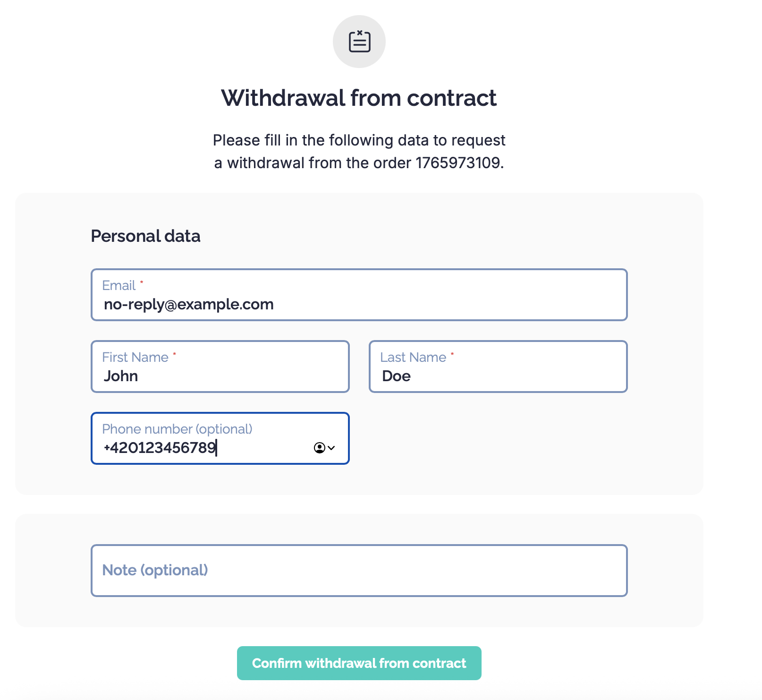Click the Last Name label text
This screenshot has width=762, height=700.
[413, 357]
